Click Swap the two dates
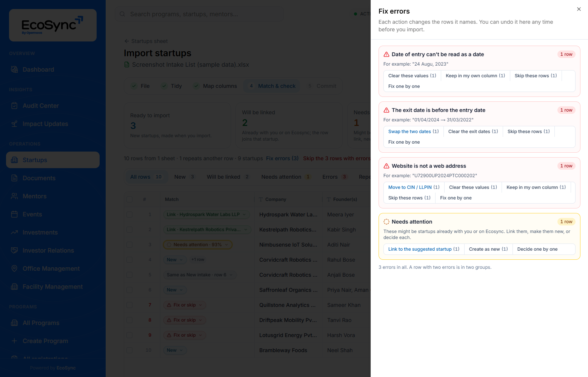The height and width of the screenshot is (377, 588). tap(414, 132)
